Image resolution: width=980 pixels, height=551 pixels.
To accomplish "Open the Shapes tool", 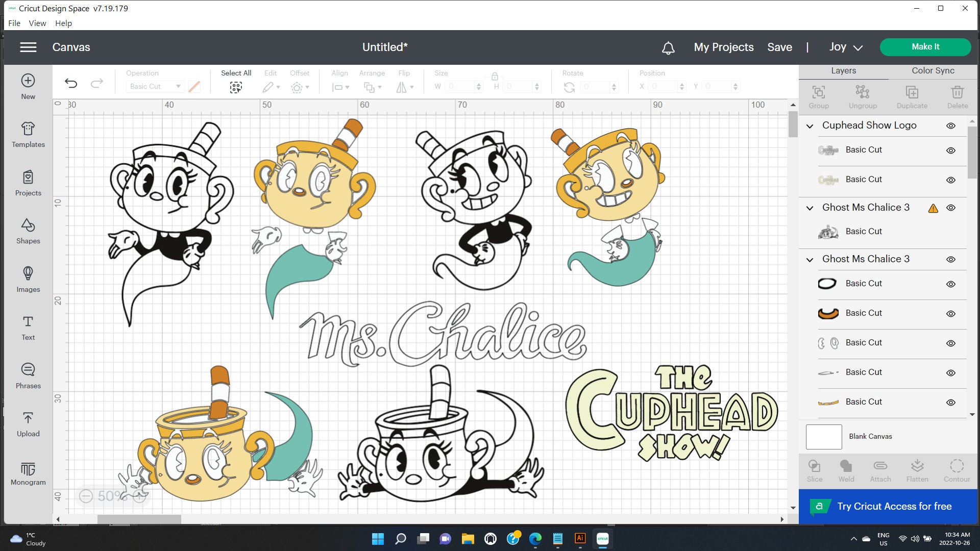I will tap(28, 232).
